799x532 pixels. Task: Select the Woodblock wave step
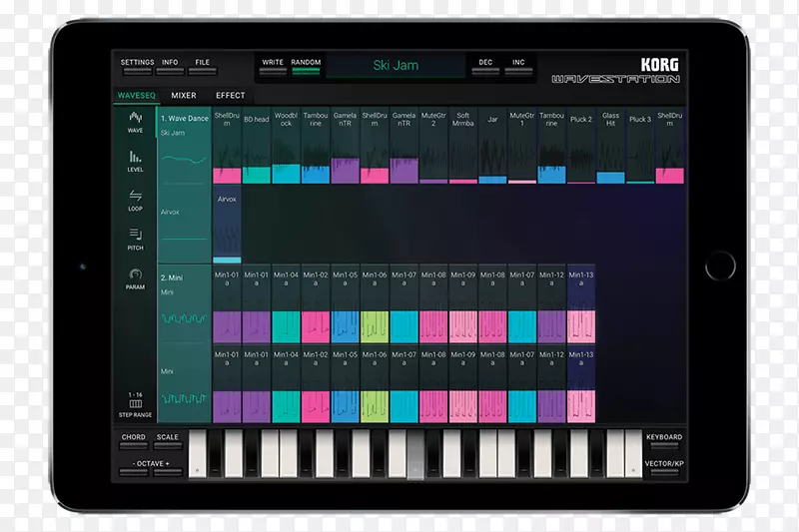tap(286, 146)
